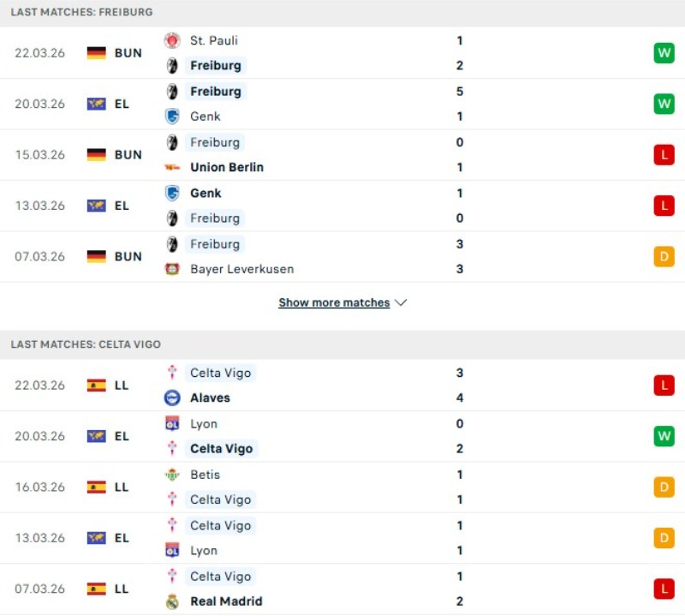Open the Freiburg team name link
Viewport: 685px width, 616px height.
tap(215, 65)
